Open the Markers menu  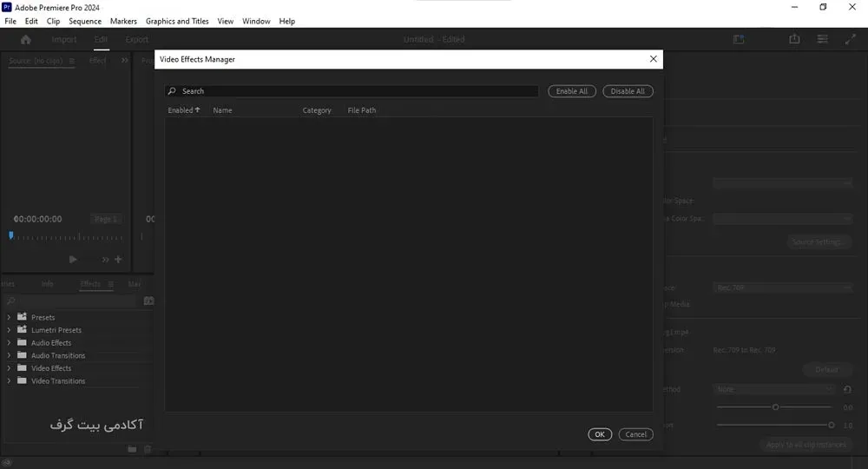(x=123, y=21)
